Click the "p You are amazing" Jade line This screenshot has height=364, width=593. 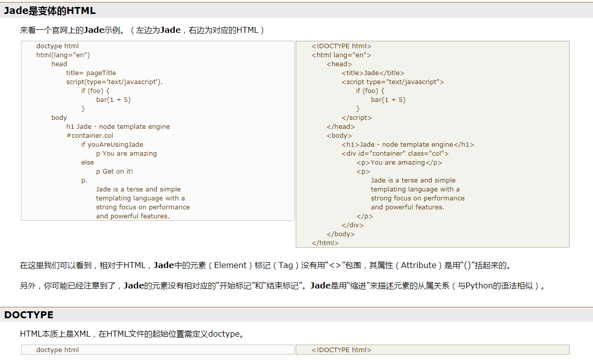126,154
